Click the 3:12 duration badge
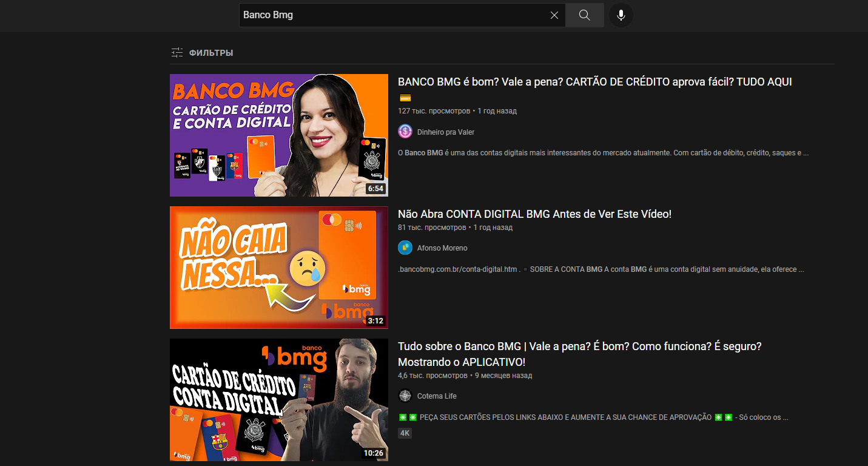The image size is (868, 466). tap(375, 321)
